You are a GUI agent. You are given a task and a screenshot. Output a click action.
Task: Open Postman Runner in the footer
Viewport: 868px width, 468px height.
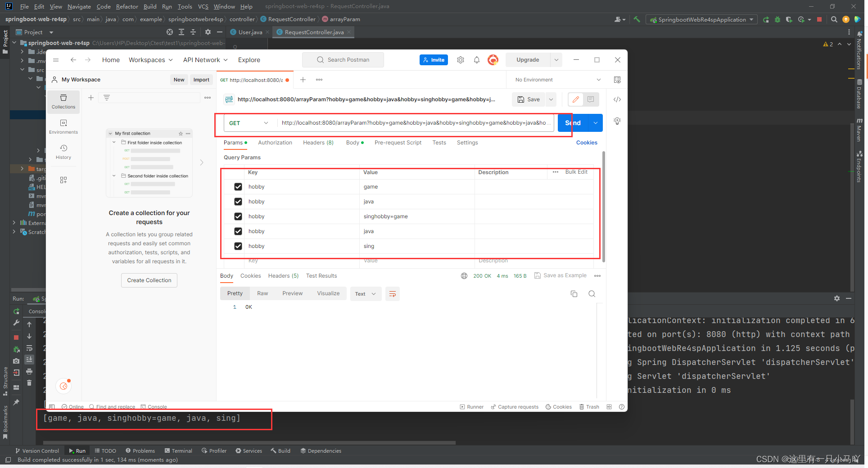pos(471,407)
